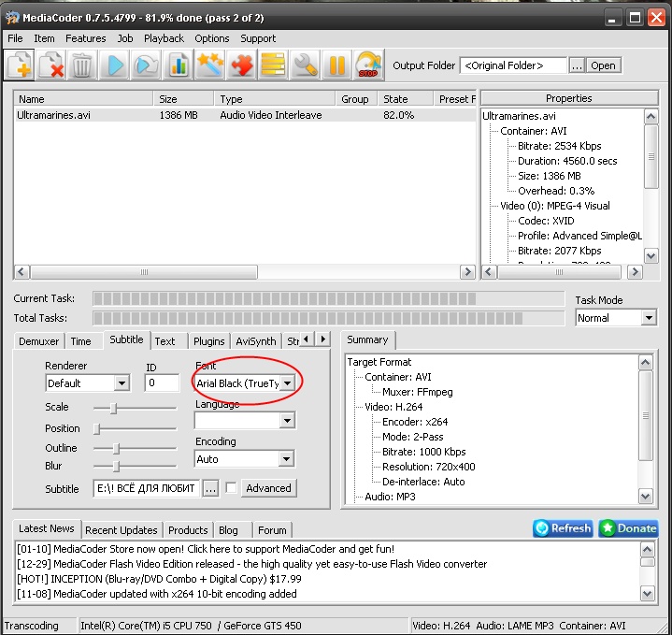Switch to the Forum tab

(x=272, y=530)
